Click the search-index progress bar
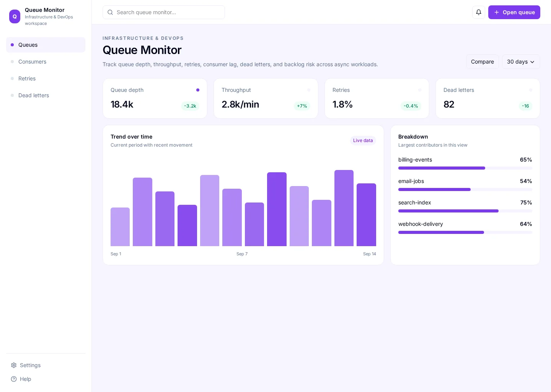551x392 pixels. click(465, 211)
